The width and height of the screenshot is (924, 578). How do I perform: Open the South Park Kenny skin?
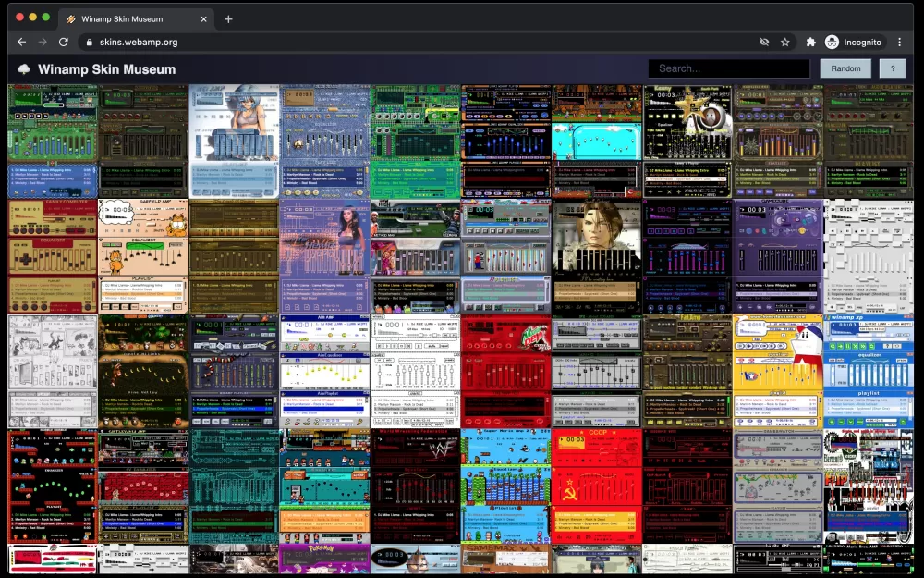(x=687, y=141)
